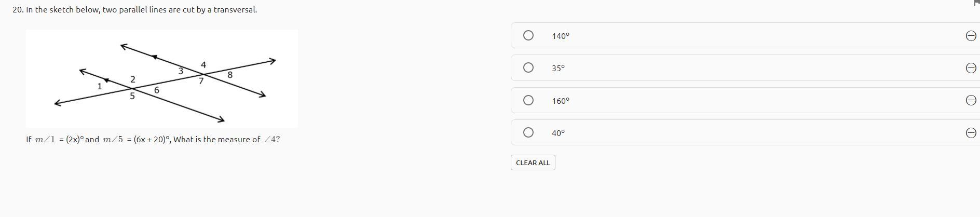Image resolution: width=980 pixels, height=217 pixels.
Task: Click question 20 prompt text
Action: (135, 10)
